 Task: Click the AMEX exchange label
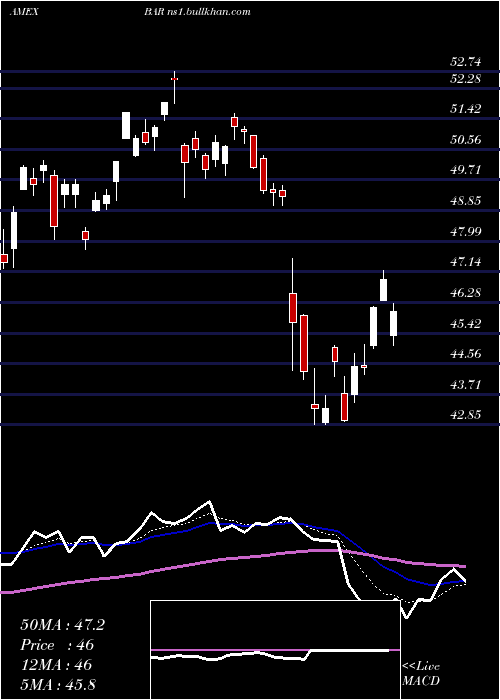[x=24, y=12]
